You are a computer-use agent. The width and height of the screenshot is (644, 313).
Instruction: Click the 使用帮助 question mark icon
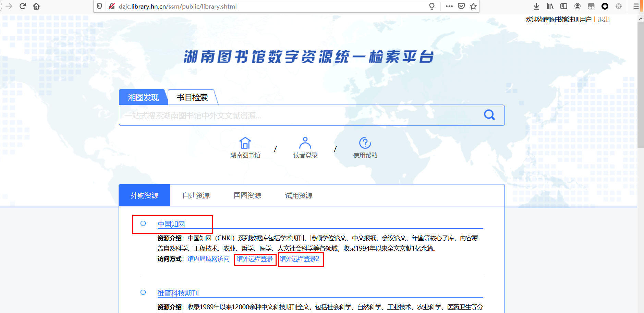coord(365,143)
